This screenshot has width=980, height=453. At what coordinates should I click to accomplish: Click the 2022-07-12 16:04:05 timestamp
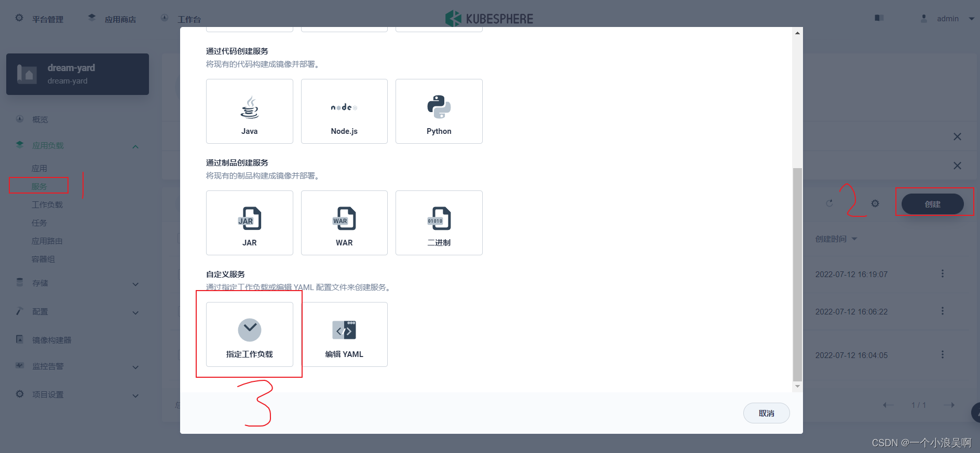point(851,355)
